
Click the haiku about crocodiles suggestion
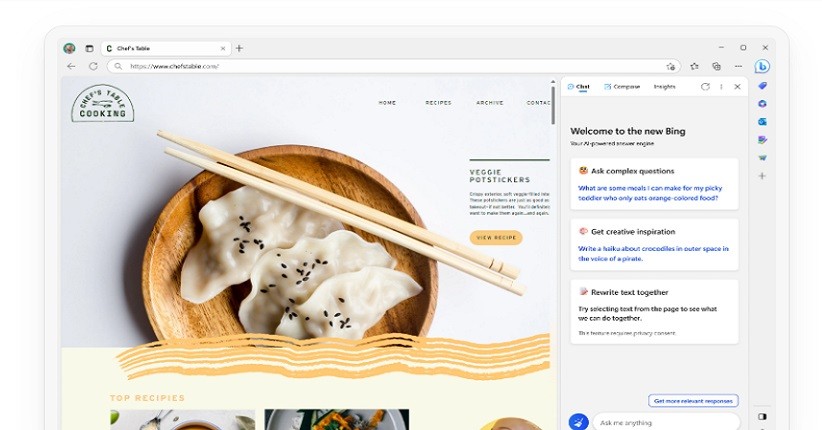[653, 254]
